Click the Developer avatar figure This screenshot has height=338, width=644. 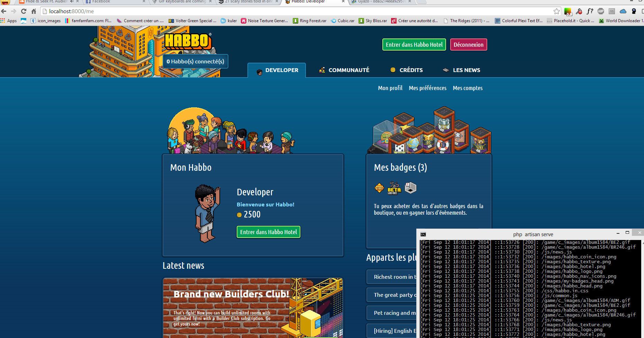(207, 213)
